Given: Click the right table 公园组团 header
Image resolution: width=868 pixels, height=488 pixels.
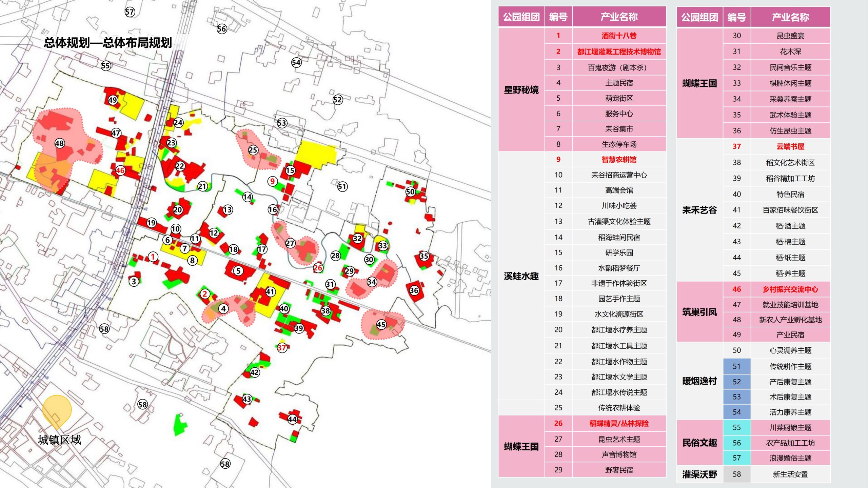Looking at the screenshot, I should [x=699, y=17].
